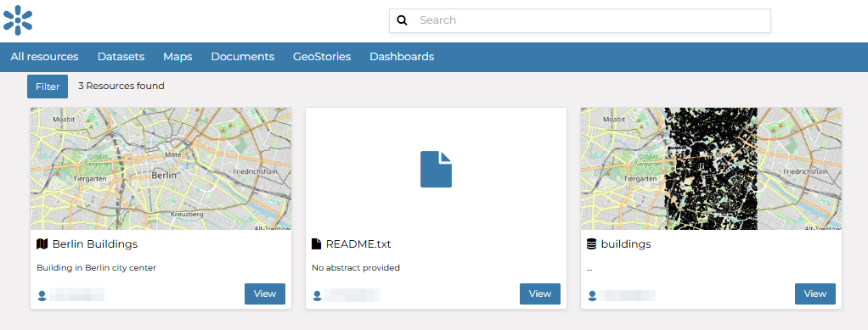The width and height of the screenshot is (868, 330).
Task: Click the README.txt title link
Action: [x=358, y=243]
